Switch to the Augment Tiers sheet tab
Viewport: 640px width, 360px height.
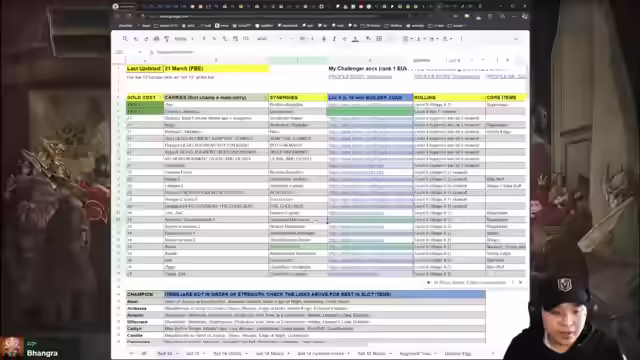click(415, 353)
